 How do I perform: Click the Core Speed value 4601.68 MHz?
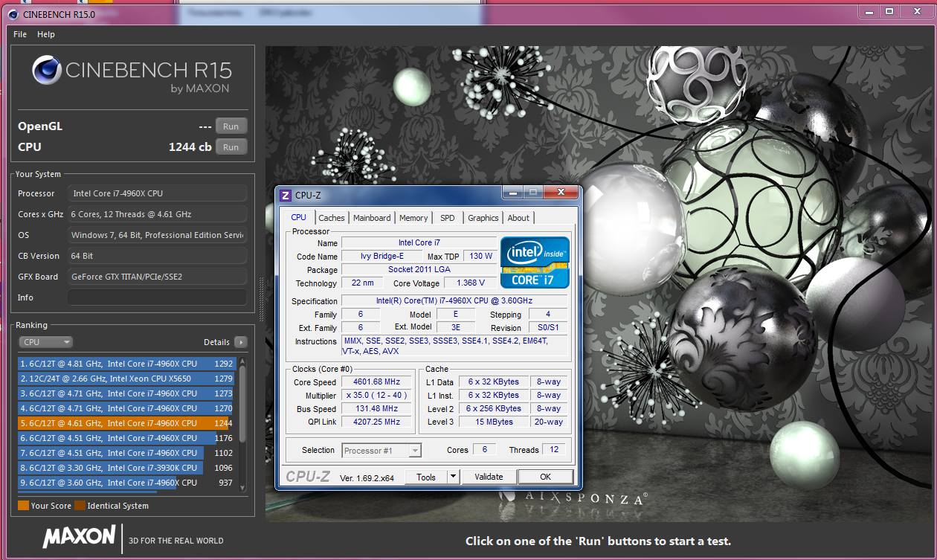click(x=377, y=382)
